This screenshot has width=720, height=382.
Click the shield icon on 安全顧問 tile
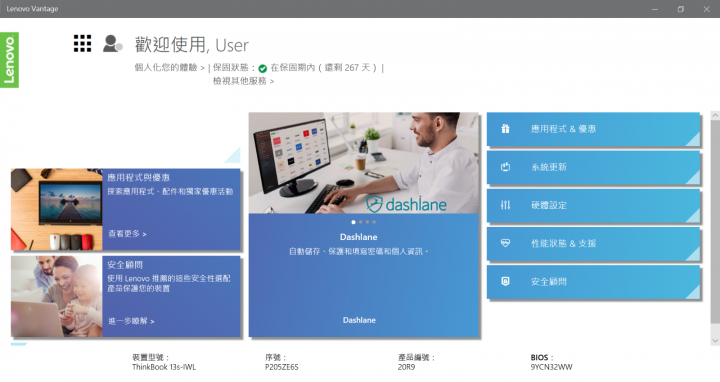505,281
